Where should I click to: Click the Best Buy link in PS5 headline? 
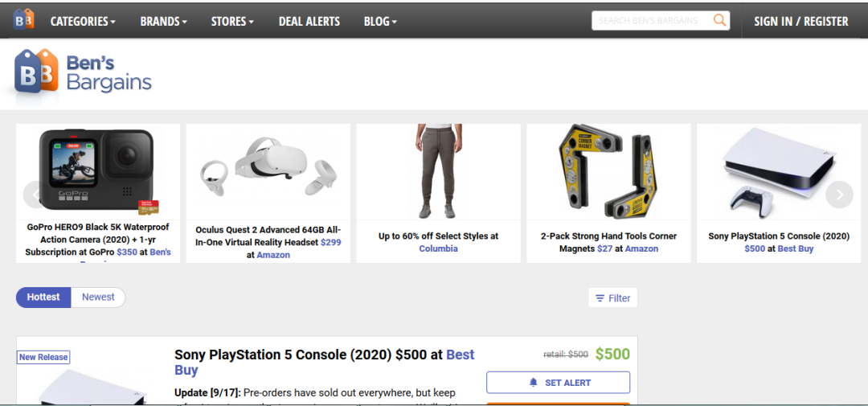coord(460,355)
